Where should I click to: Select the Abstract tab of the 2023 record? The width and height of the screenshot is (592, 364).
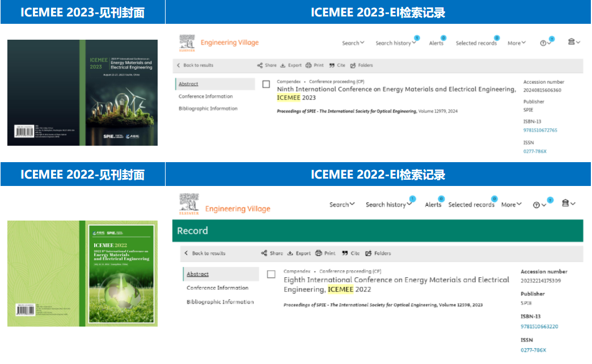(x=215, y=84)
